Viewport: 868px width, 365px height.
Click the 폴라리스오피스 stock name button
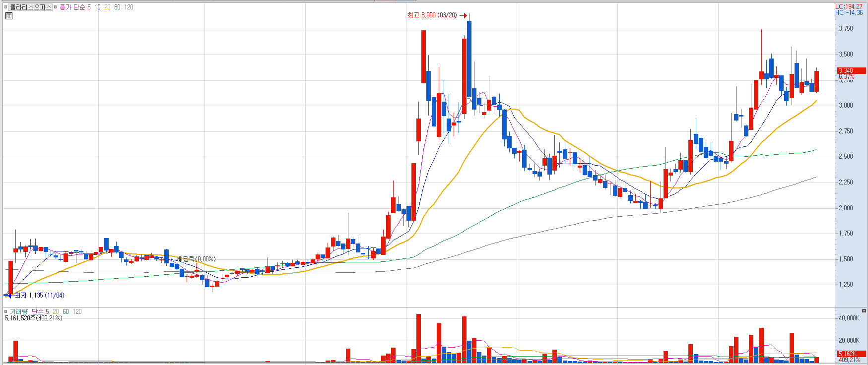coord(31,7)
